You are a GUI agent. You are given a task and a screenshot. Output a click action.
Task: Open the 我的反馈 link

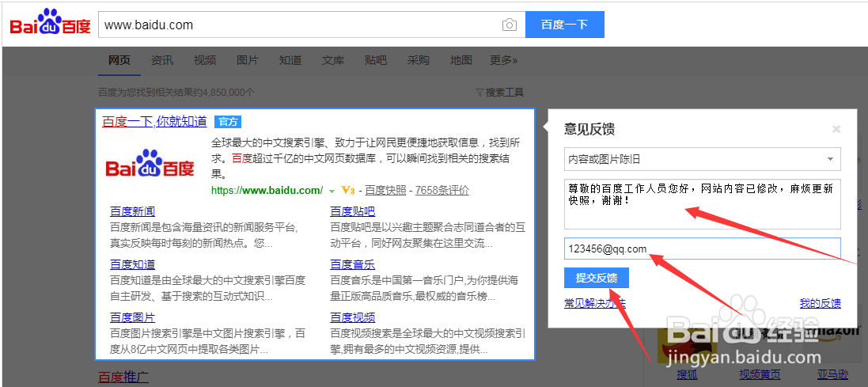coord(821,303)
